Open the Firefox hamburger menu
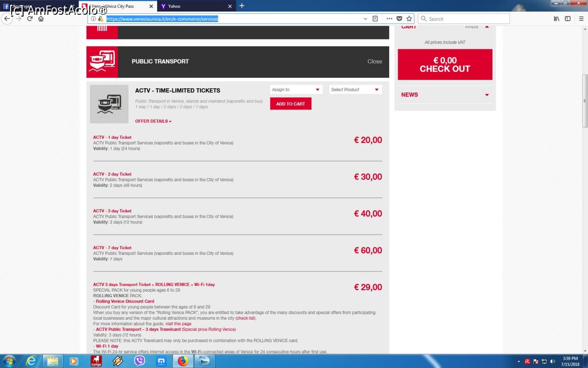The width and height of the screenshot is (588, 368). tap(581, 19)
